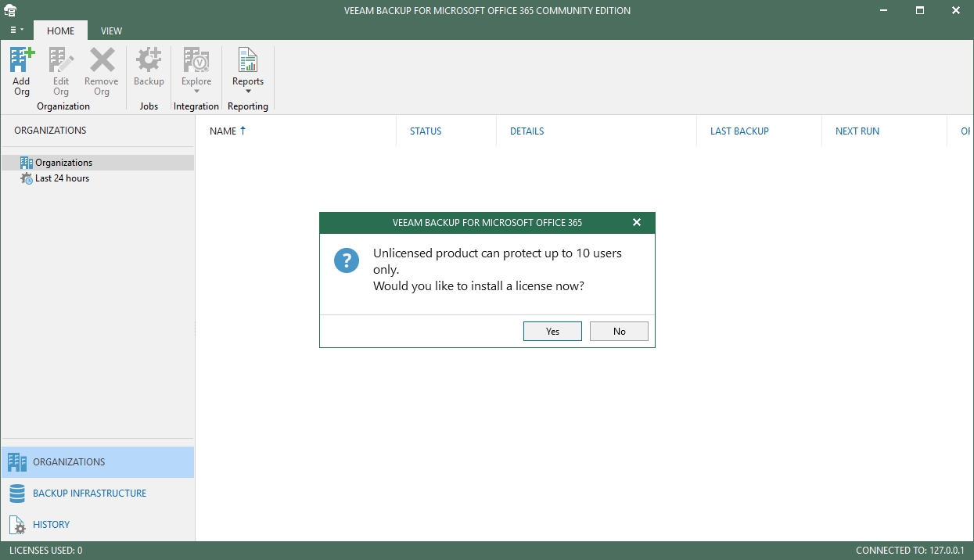The height and width of the screenshot is (560, 974).
Task: Open the HISTORY navigation pane
Action: click(97, 525)
